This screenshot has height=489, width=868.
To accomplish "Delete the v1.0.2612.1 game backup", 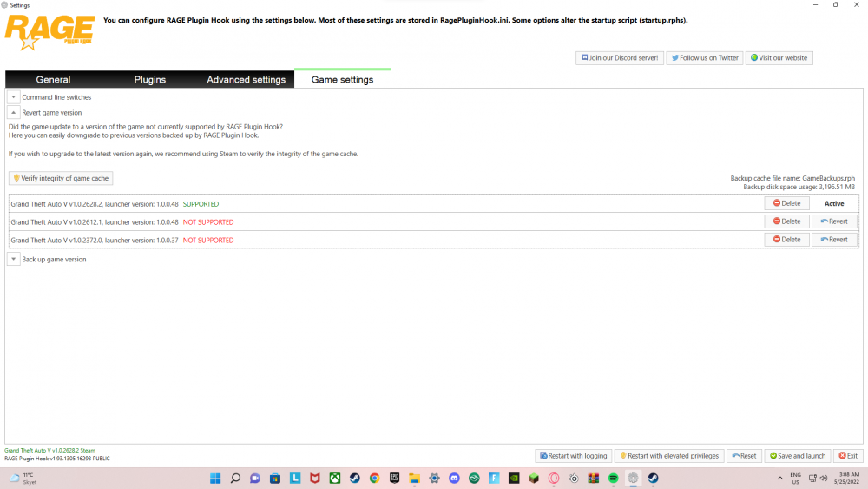I will (786, 221).
